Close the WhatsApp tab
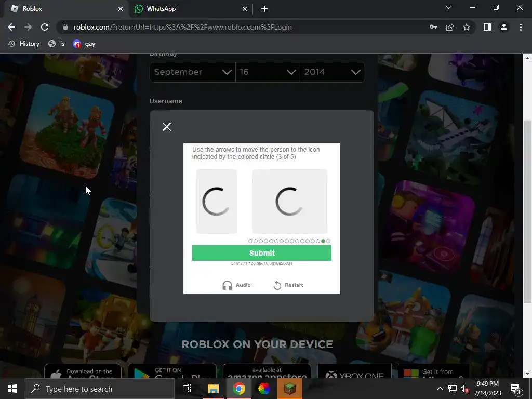 pos(245,9)
